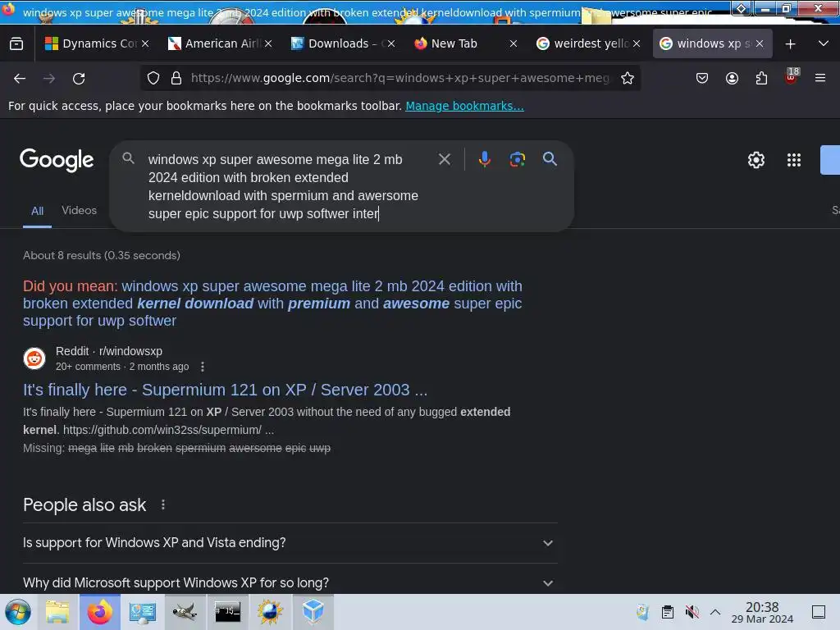Screen dimensions: 840x630
Task: Open tracking protection shield icon
Action: 153,78
